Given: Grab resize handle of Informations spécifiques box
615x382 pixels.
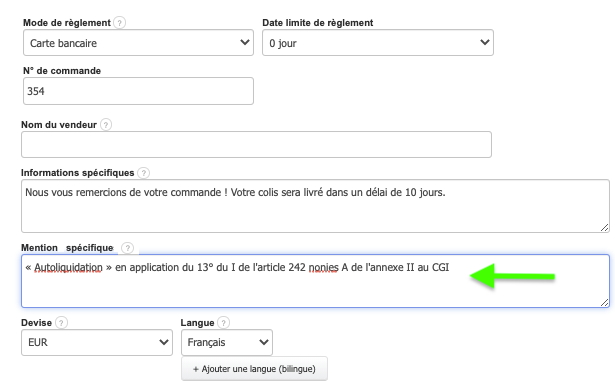Looking at the screenshot, I should click(x=604, y=227).
